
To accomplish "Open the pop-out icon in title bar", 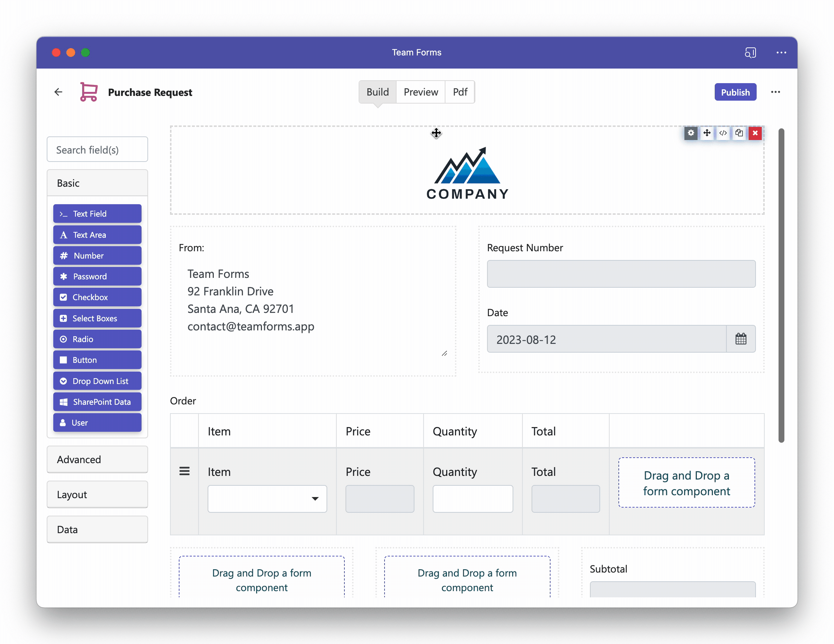I will (x=750, y=53).
